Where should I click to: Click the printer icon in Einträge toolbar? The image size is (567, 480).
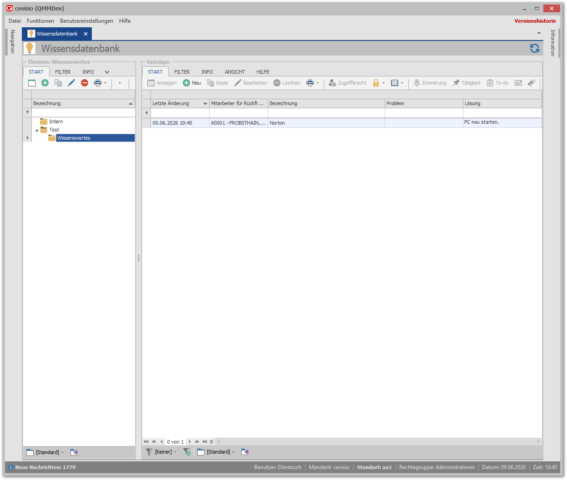(x=310, y=83)
